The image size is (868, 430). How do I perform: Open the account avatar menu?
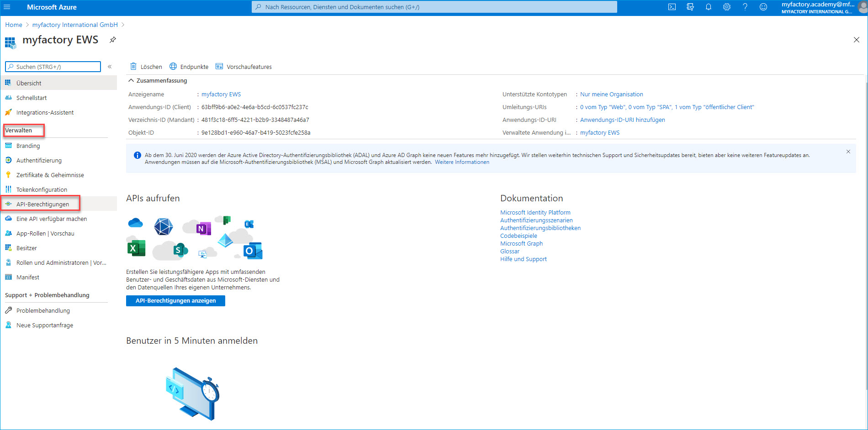point(863,7)
